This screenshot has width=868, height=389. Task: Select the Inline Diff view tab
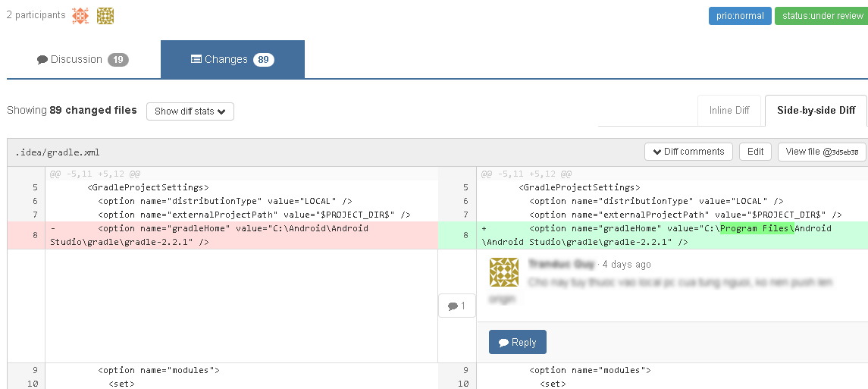729,110
